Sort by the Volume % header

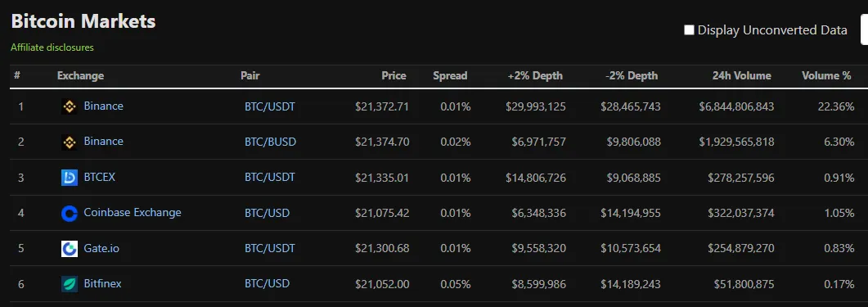click(x=826, y=76)
